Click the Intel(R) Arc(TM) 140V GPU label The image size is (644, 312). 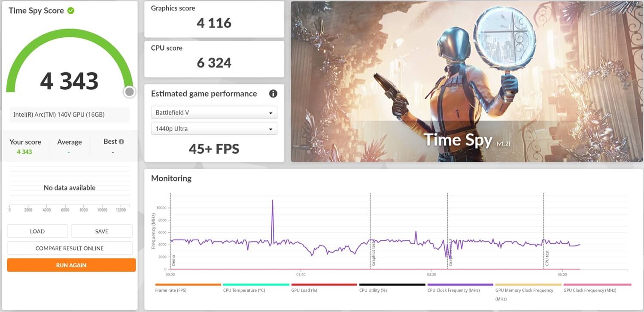point(59,115)
